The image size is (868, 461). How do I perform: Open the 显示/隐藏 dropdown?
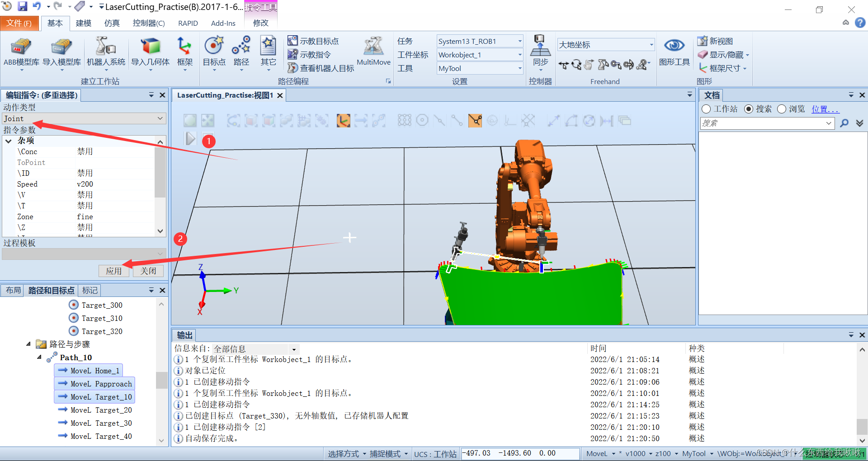[723, 55]
